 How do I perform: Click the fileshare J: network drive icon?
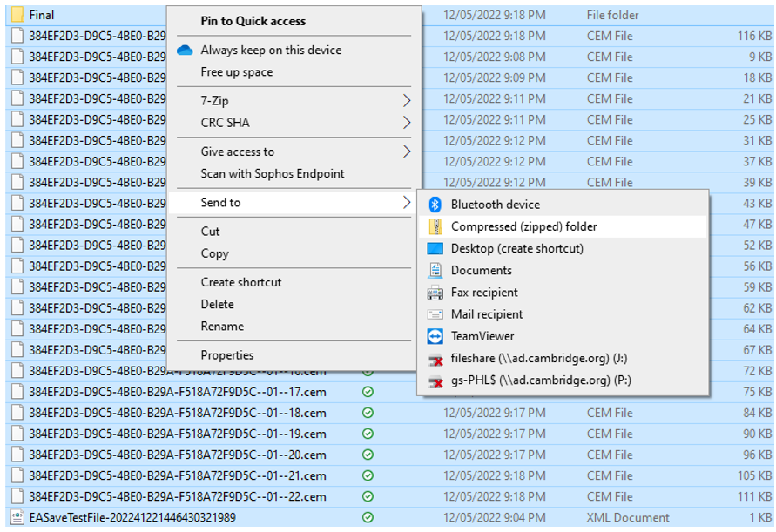435,358
